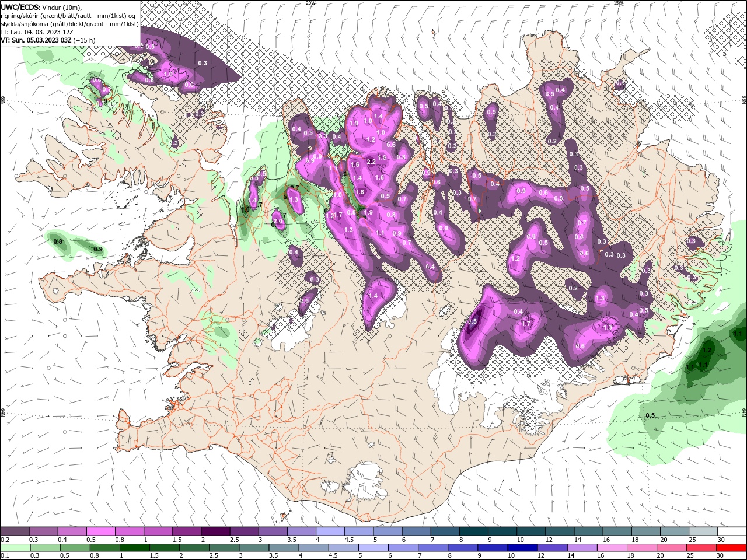This screenshot has height=560, width=747.
Task: Select the rain legend swatch starting at 20
Action: 671,547
